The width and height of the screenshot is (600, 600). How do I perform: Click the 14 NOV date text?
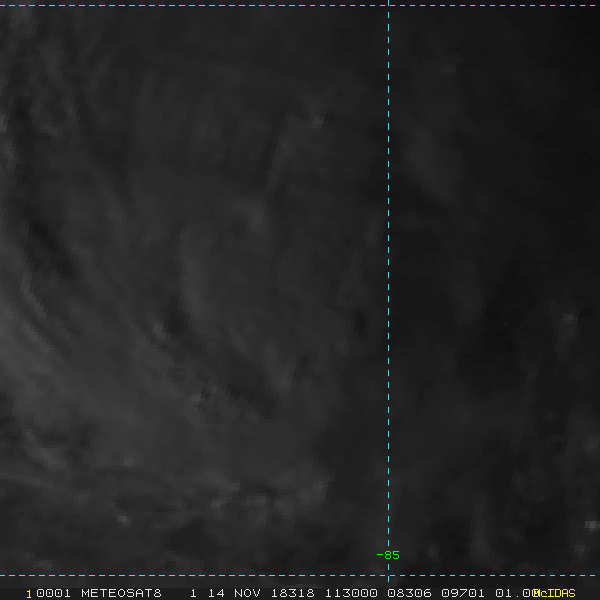click(x=234, y=593)
